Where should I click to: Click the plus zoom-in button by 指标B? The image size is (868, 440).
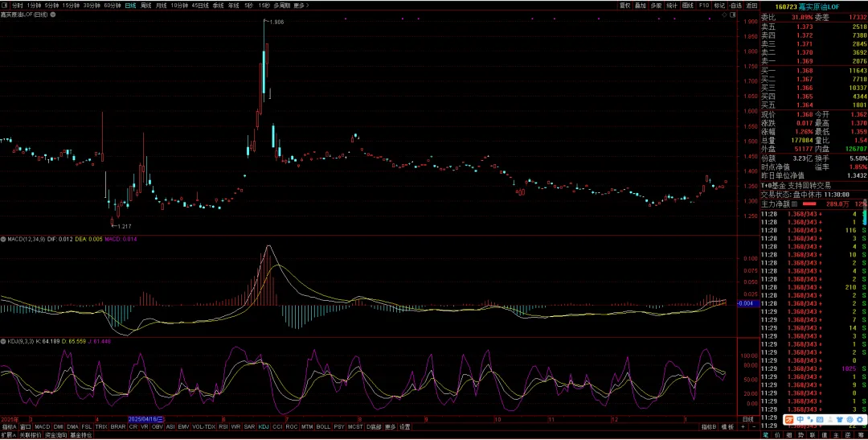(x=743, y=426)
